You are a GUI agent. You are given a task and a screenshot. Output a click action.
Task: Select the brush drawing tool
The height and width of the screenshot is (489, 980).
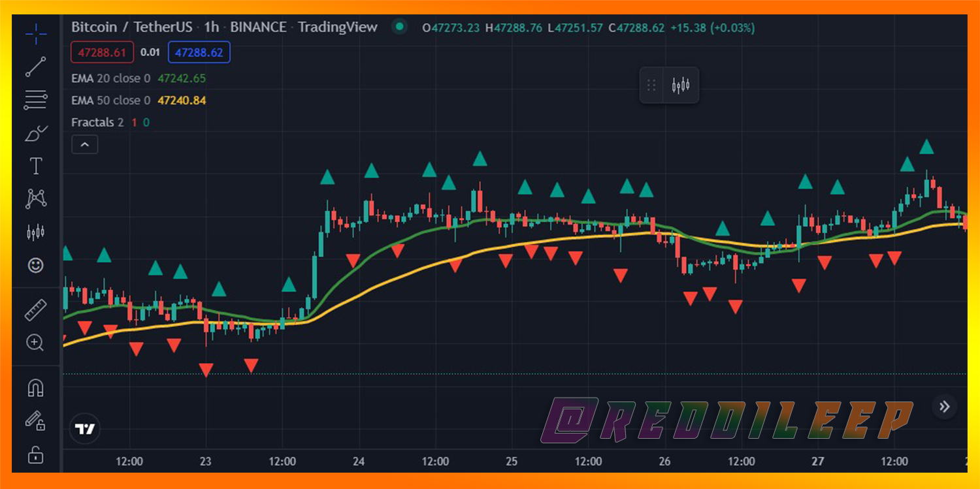click(x=36, y=133)
